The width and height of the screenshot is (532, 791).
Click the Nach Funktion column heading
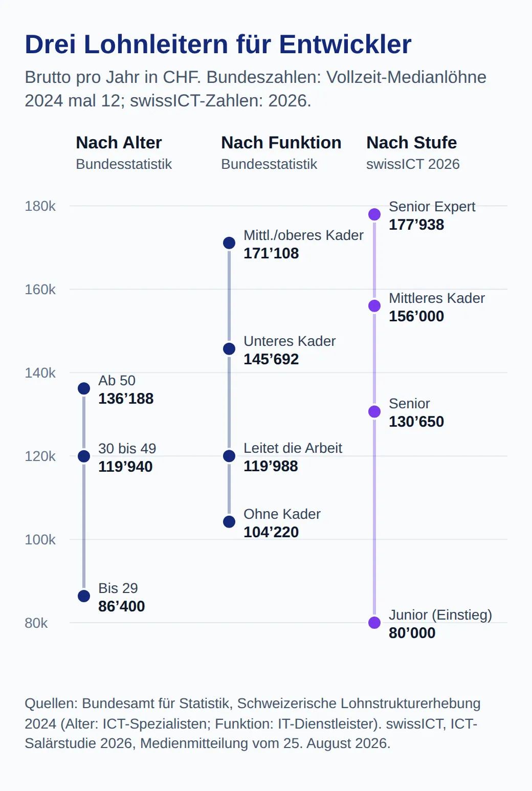[x=281, y=142]
